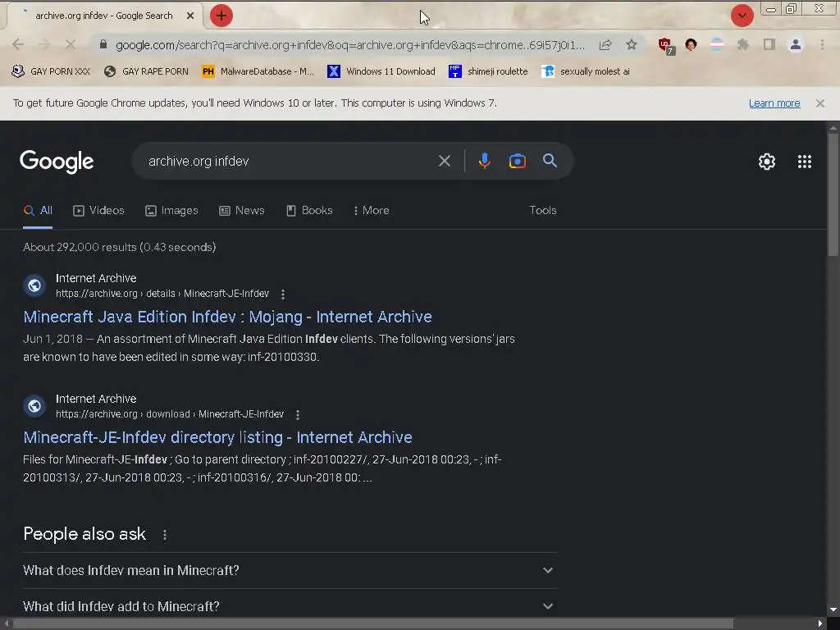Click the horizontal scrollbar thumb
This screenshot has width=840, height=630.
click(x=373, y=623)
